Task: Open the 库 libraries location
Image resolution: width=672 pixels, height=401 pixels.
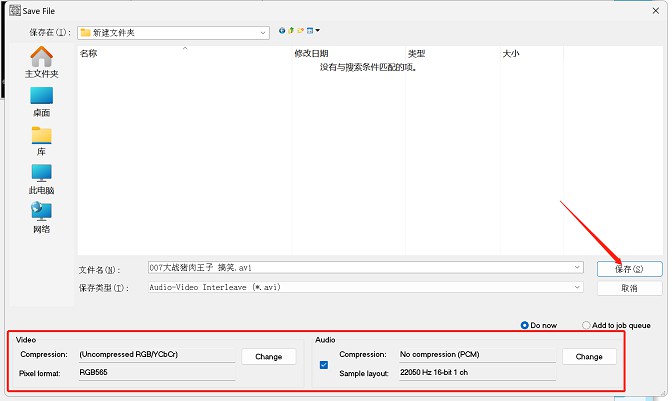Action: 41,140
